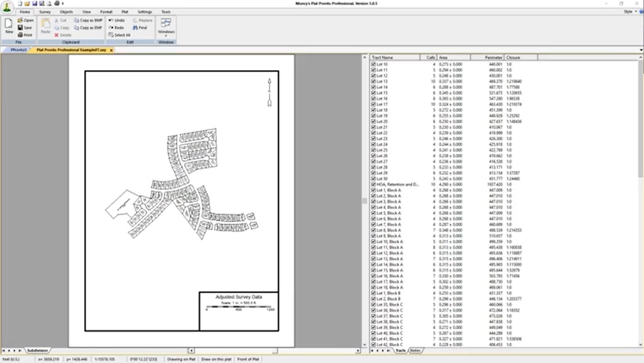The image size is (644, 363).
Task: Open the Survey ribbon tab
Action: point(45,12)
